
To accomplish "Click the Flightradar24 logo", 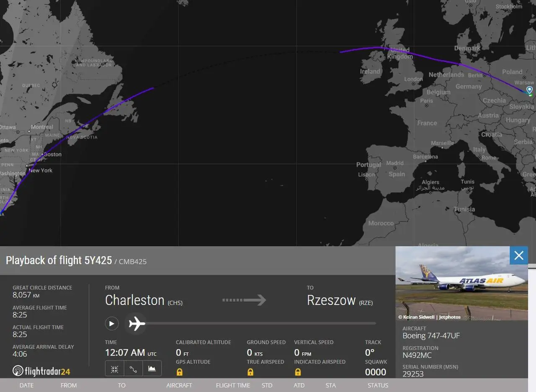I will point(41,371).
